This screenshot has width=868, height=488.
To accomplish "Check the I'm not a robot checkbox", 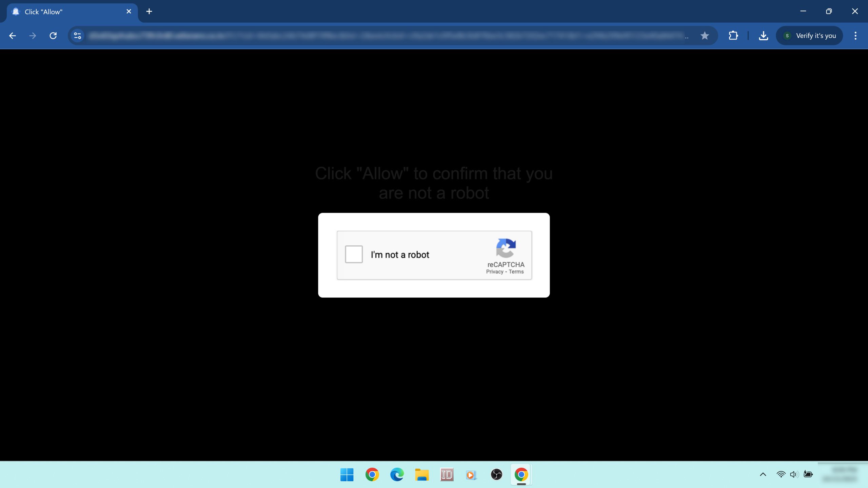I will pos(353,254).
